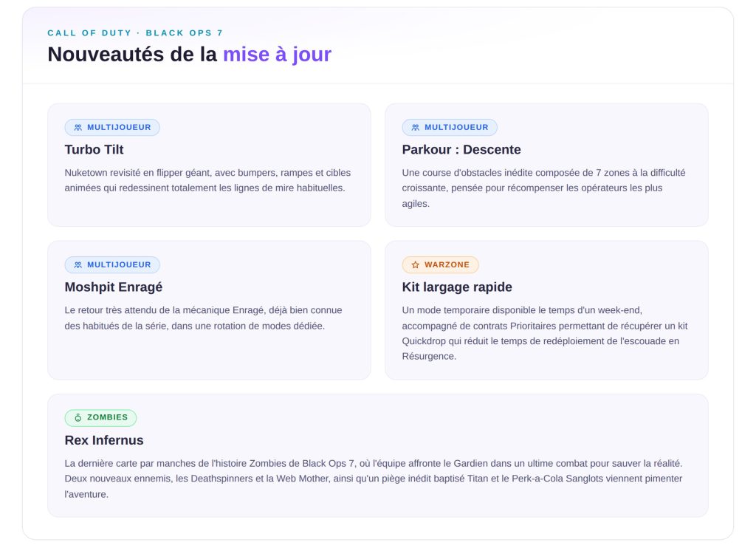Click the 'La dernière carte par manches' description

[x=374, y=479]
